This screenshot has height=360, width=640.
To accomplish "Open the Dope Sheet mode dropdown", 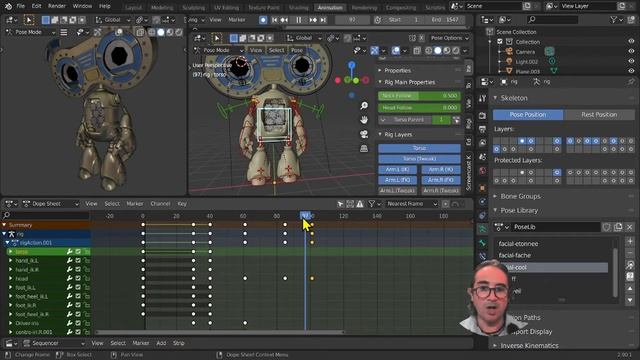I will pyautogui.click(x=51, y=204).
